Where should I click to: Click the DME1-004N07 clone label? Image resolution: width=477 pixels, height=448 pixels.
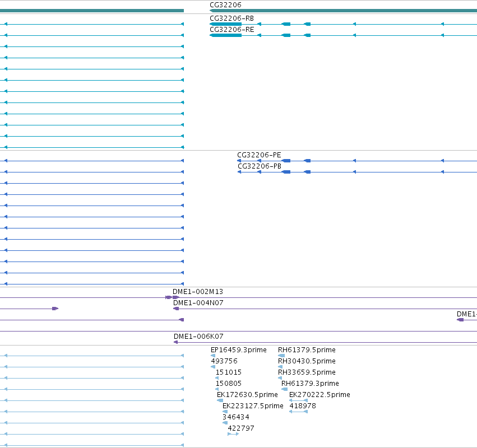[x=198, y=303]
